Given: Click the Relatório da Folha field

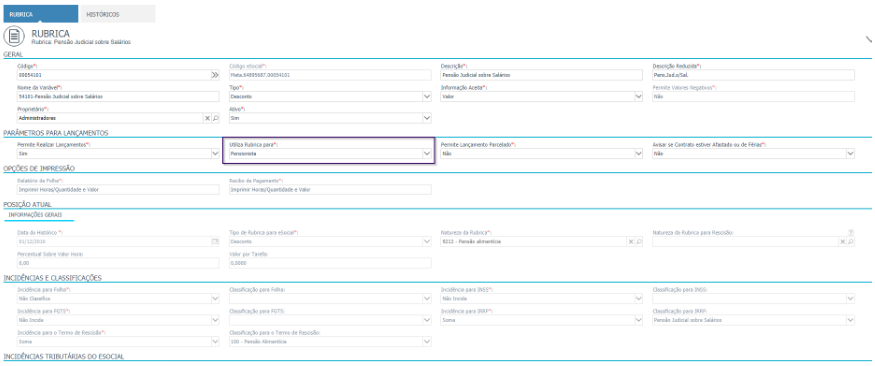Looking at the screenshot, I should [118, 190].
